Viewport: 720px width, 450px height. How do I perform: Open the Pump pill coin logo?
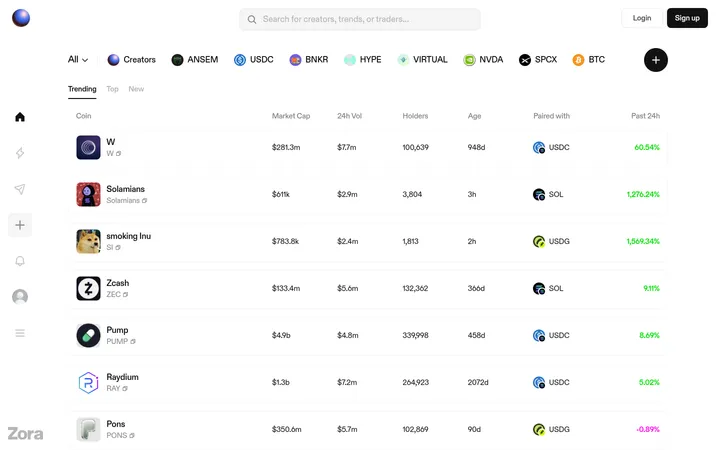[x=88, y=335]
